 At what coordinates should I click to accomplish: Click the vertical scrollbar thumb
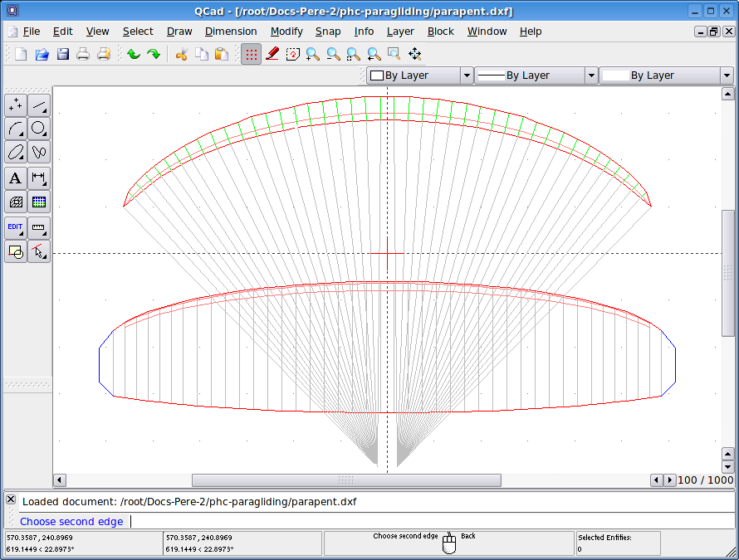click(x=727, y=273)
